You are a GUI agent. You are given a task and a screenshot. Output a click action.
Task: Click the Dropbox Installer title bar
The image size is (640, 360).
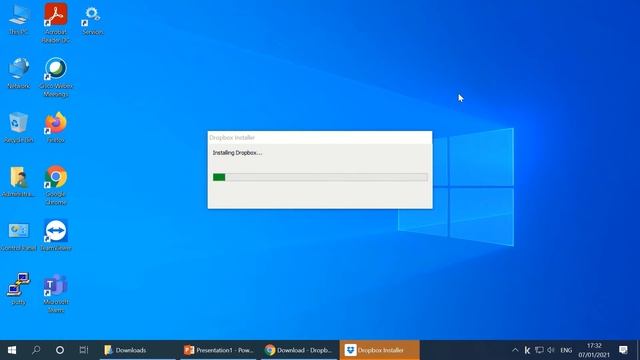pyautogui.click(x=320, y=138)
